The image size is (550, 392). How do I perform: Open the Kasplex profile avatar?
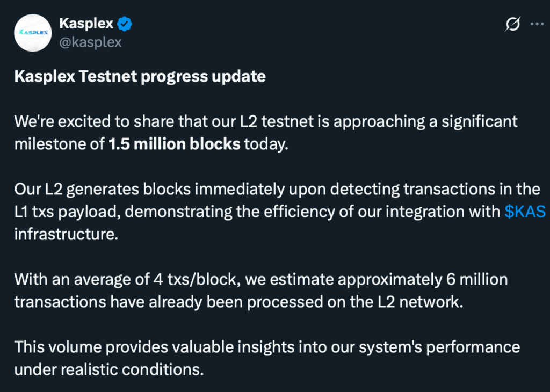coord(33,33)
